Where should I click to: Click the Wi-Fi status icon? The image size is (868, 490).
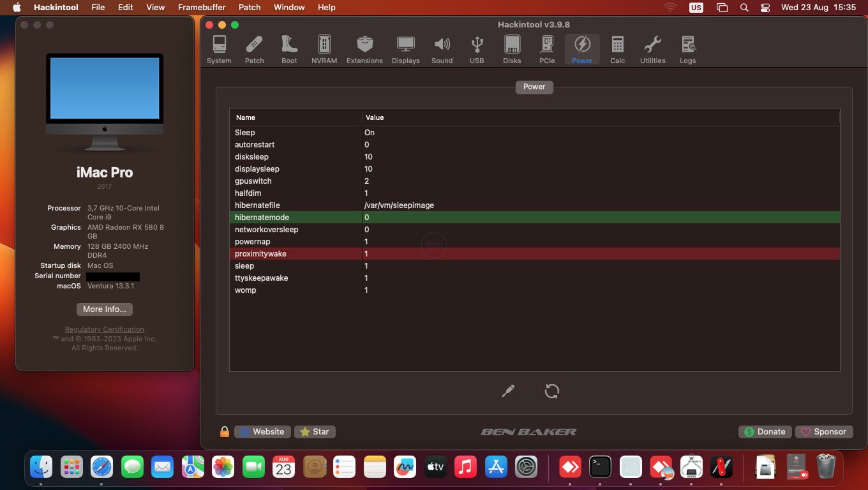(670, 7)
